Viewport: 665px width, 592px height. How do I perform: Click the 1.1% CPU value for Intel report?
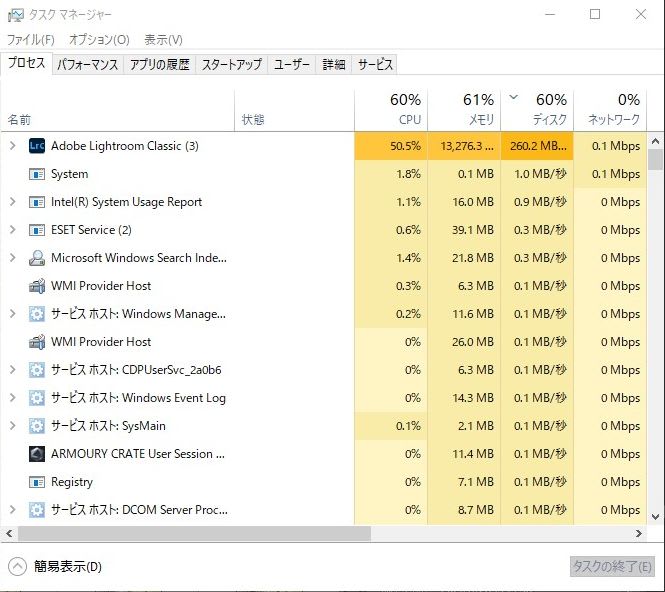[408, 202]
